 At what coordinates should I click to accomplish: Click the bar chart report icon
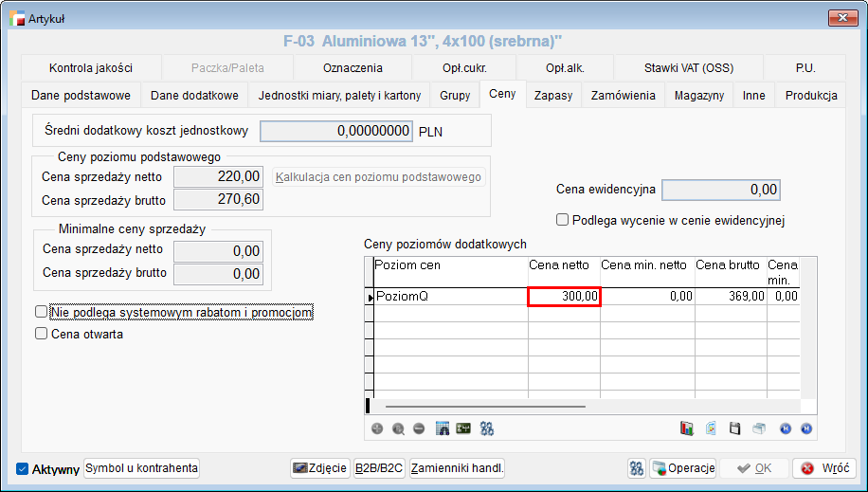[687, 428]
